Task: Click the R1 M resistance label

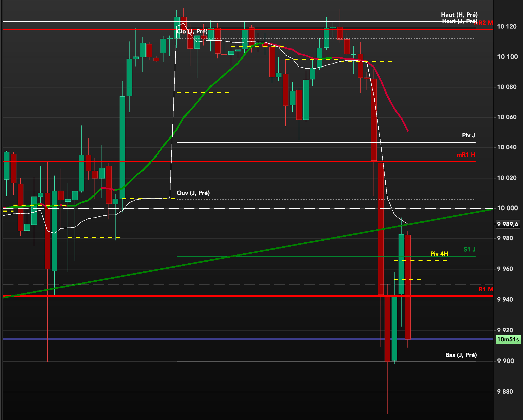Action: point(486,289)
